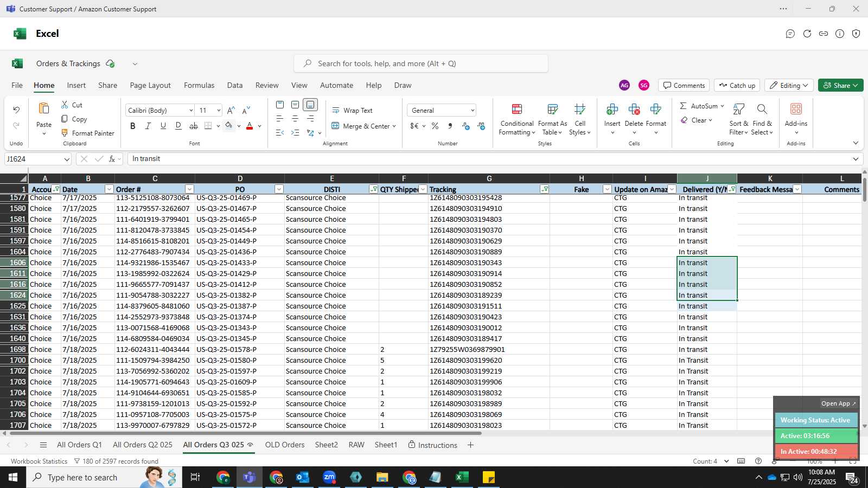Toggle Underline formatting

point(163,126)
